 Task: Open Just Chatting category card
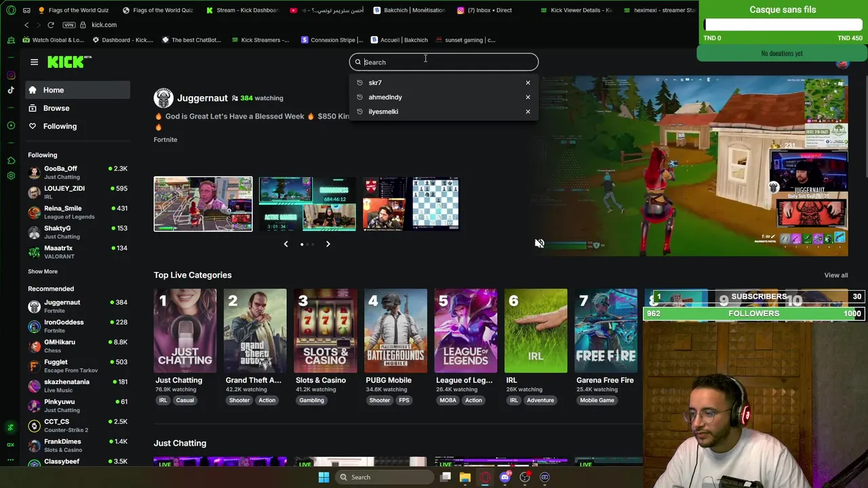(185, 331)
